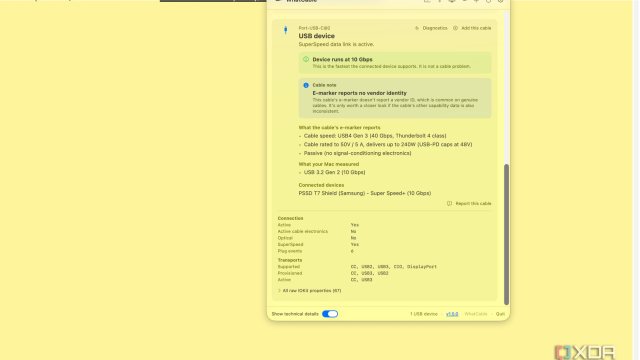Click CC, USB3 active transports value

(x=361, y=280)
